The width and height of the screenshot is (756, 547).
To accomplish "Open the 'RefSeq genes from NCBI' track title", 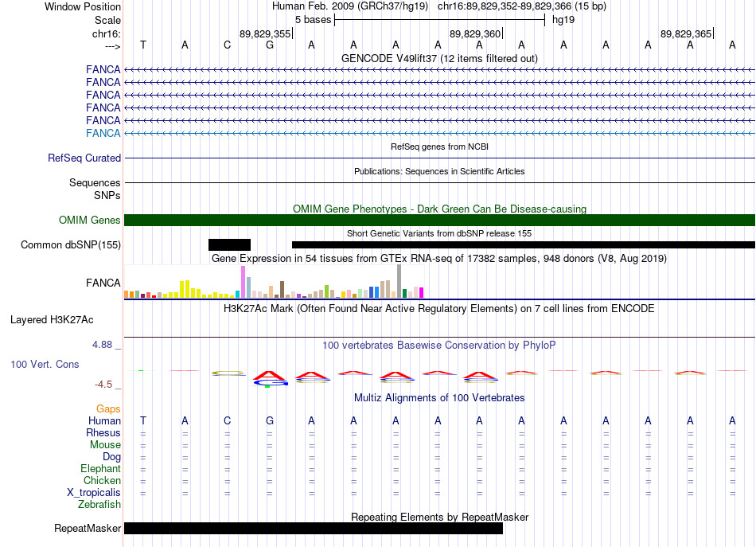I will click(x=439, y=147).
